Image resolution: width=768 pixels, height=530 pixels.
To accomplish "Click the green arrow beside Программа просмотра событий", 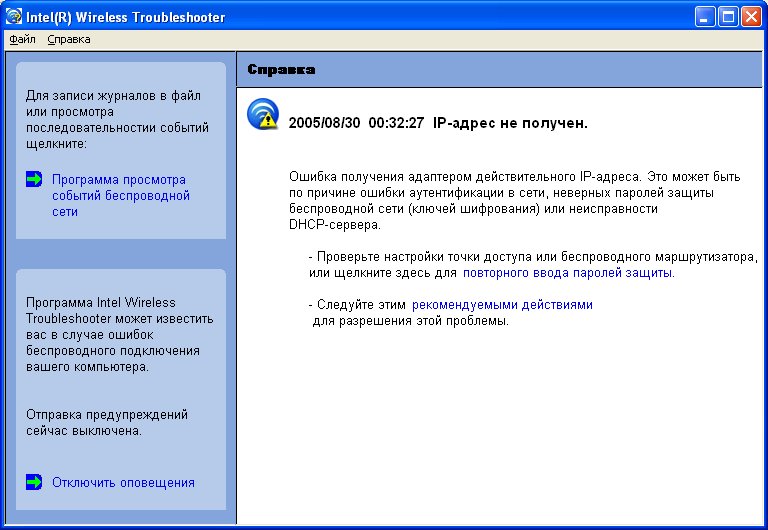I will (34, 179).
